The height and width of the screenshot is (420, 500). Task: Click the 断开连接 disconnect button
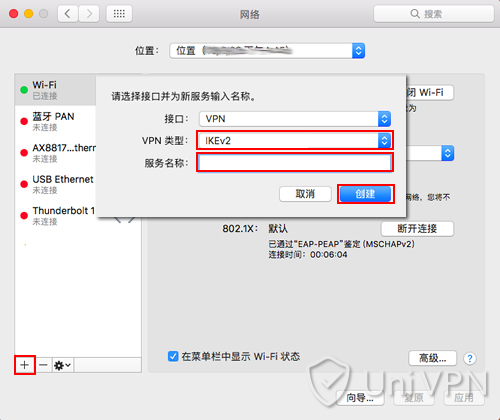coord(417,229)
